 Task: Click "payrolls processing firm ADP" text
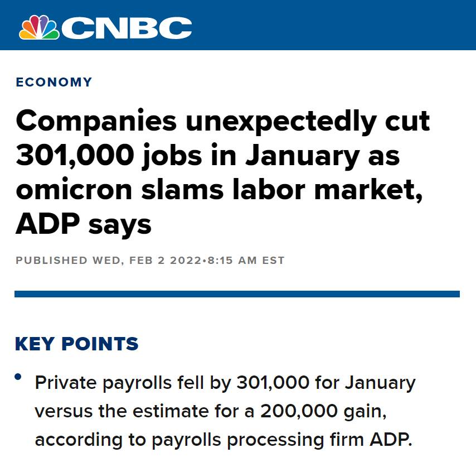click(x=300, y=439)
